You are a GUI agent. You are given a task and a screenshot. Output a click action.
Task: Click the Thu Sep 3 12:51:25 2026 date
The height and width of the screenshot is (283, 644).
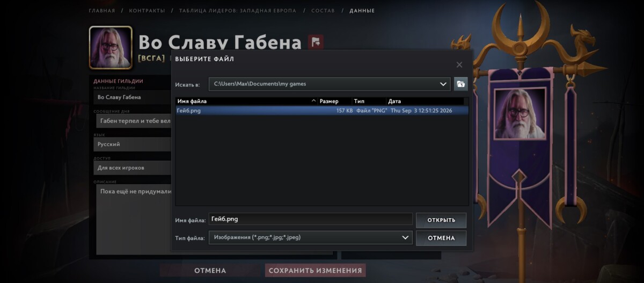tap(421, 110)
